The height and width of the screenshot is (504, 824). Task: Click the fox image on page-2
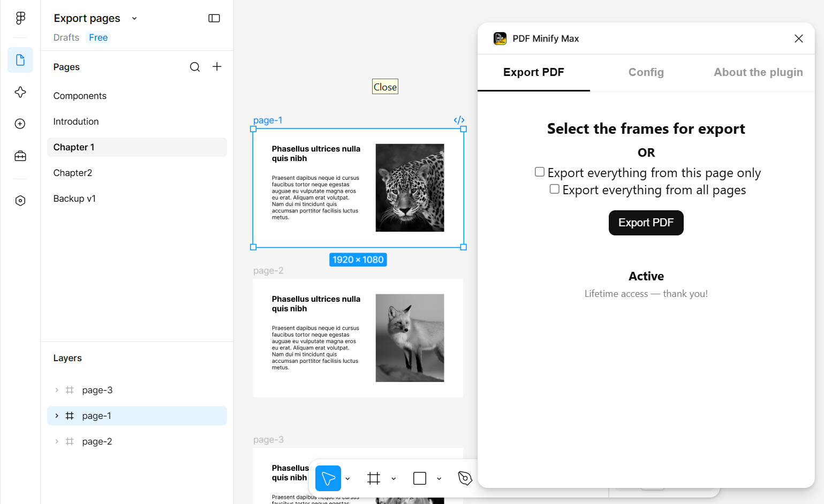pyautogui.click(x=410, y=338)
